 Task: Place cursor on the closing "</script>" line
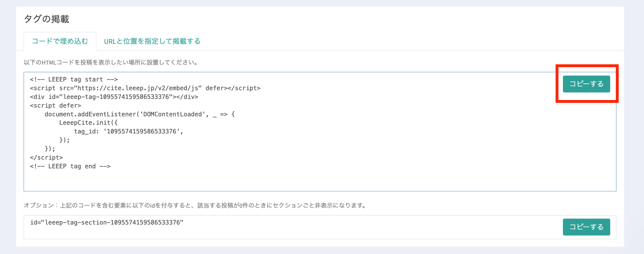tap(46, 158)
